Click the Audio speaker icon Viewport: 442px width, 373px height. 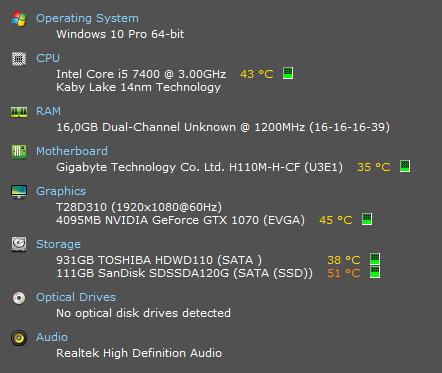point(19,338)
